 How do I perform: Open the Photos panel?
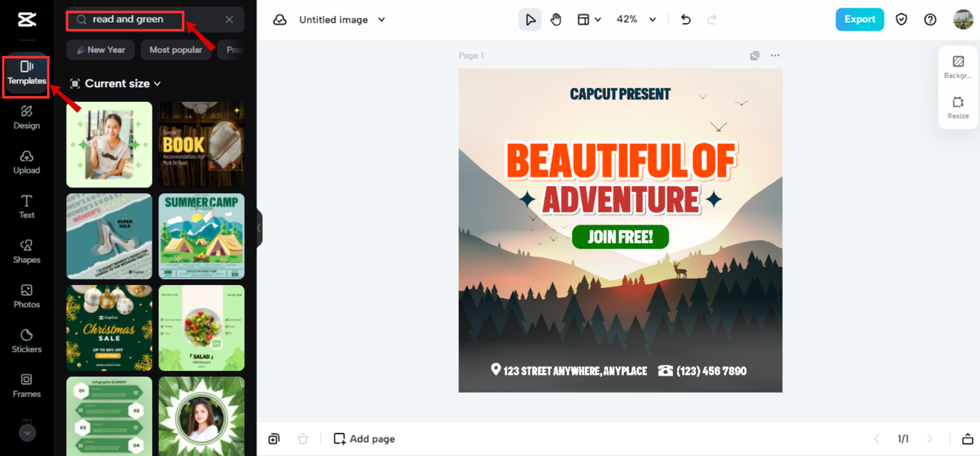coord(27,297)
